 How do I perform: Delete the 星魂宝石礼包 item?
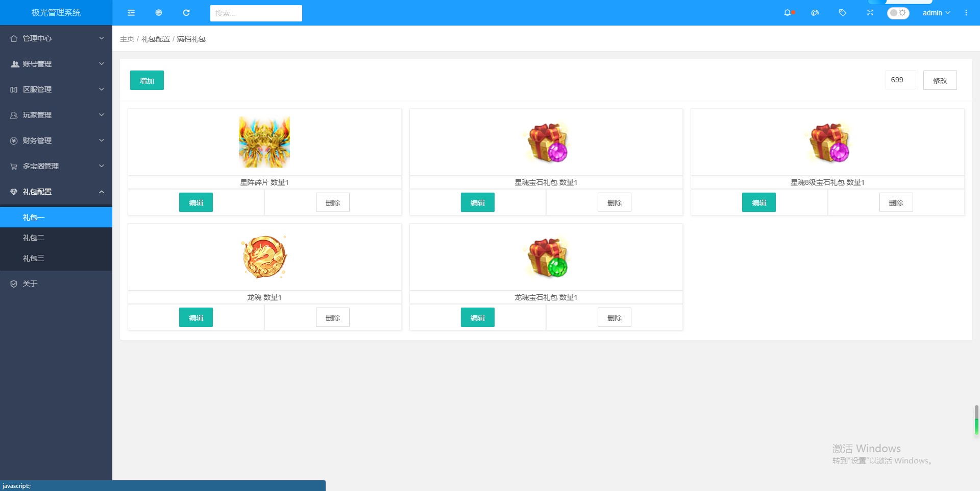[x=615, y=202]
